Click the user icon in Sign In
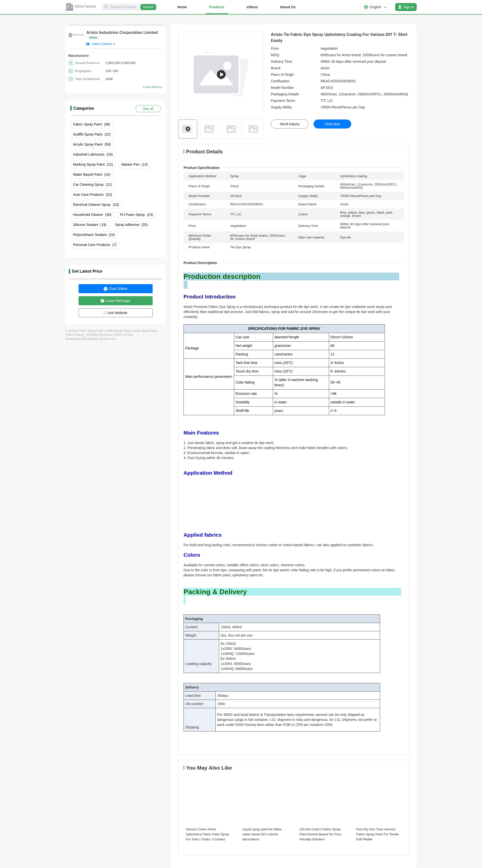Viewport: 482px width, 868px height. (400, 7)
